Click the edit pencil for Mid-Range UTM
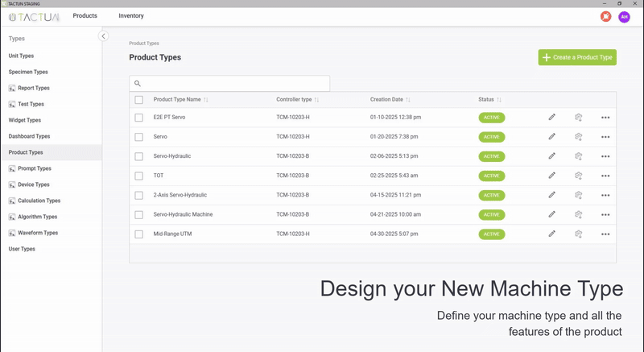The image size is (644, 352). point(552,234)
